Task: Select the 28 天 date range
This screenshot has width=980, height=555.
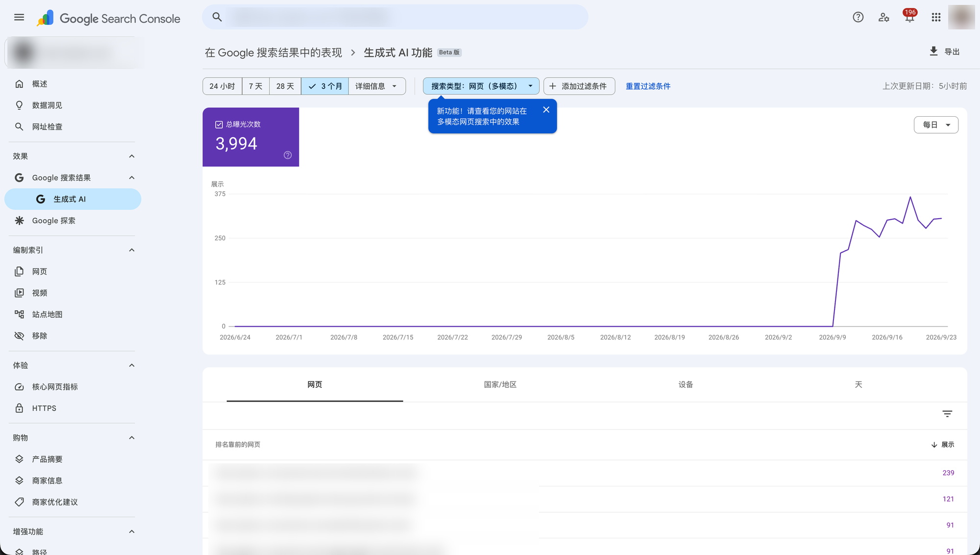Action: (285, 86)
